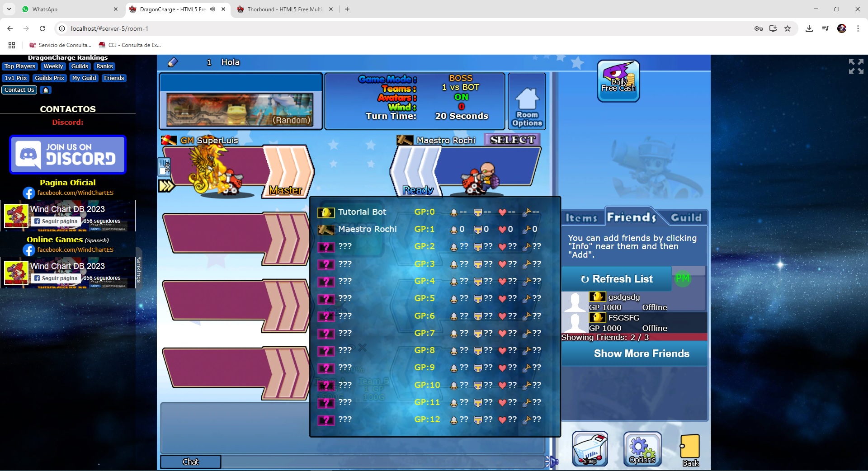Click the Chat button
Viewport: 868px width, 471px height.
click(191, 462)
